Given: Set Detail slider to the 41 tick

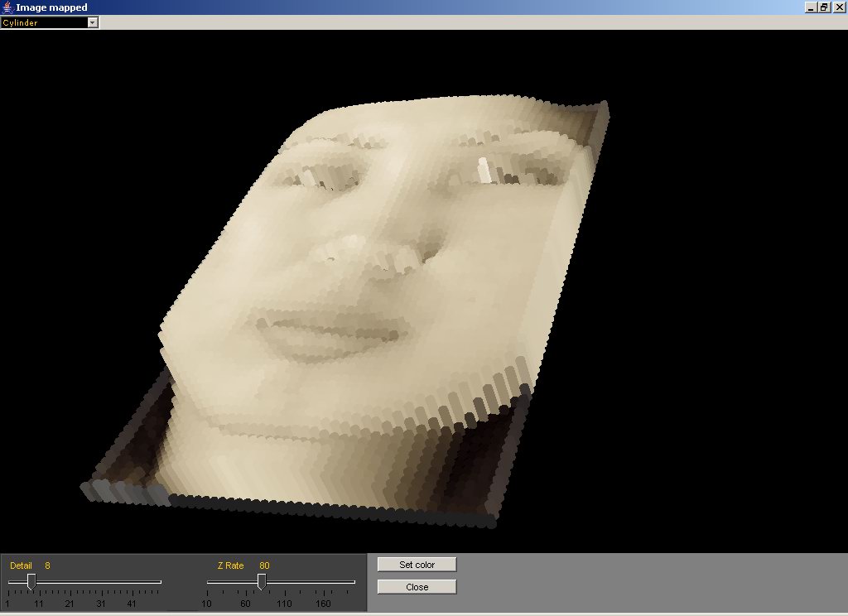Looking at the screenshot, I should pyautogui.click(x=132, y=583).
